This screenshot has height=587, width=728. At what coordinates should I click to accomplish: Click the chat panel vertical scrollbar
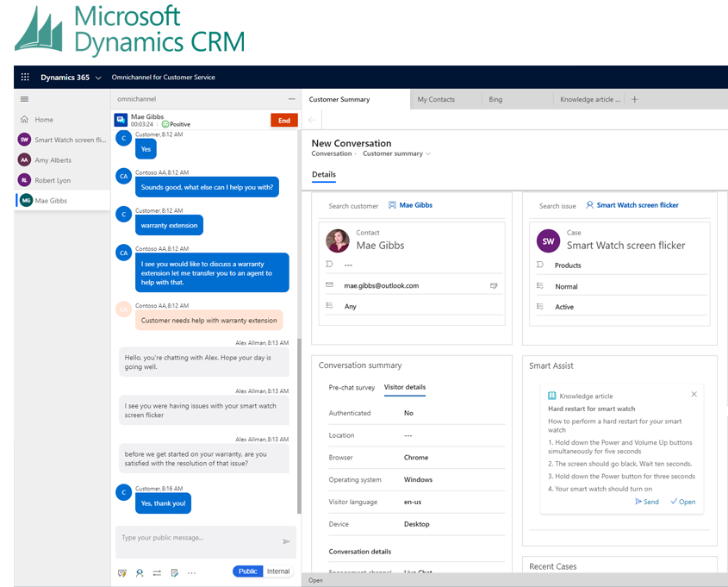click(x=299, y=426)
